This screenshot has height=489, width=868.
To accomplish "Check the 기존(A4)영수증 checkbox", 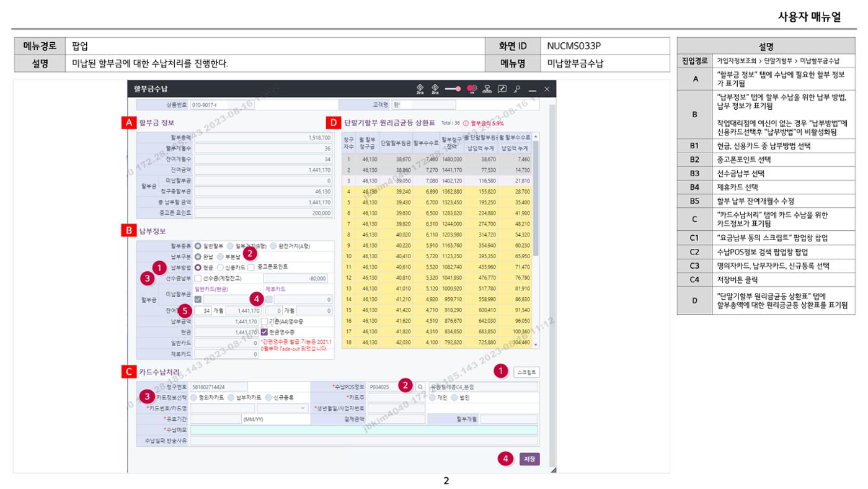I will pyautogui.click(x=264, y=321).
